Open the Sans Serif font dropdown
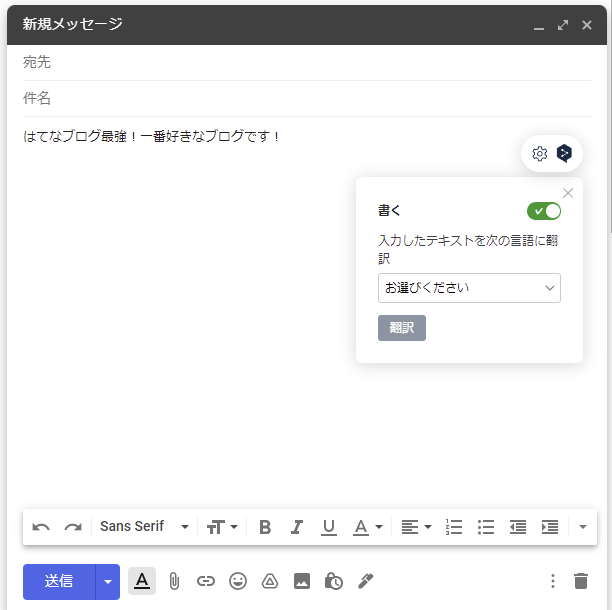 144,526
